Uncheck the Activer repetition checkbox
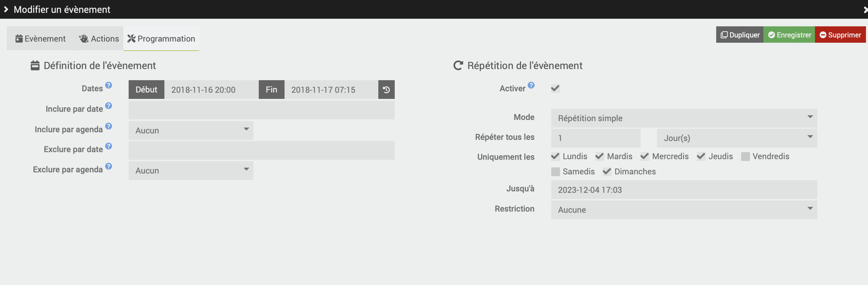 pos(555,88)
